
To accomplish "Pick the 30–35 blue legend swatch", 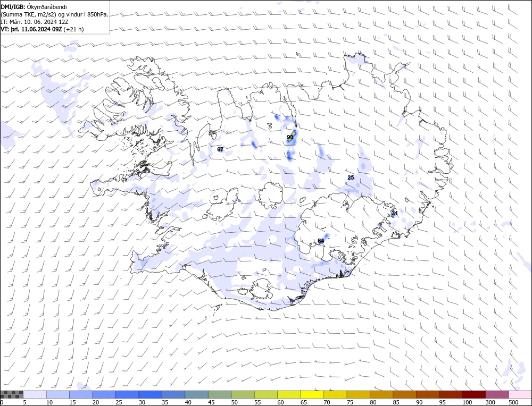I will click(151, 394).
